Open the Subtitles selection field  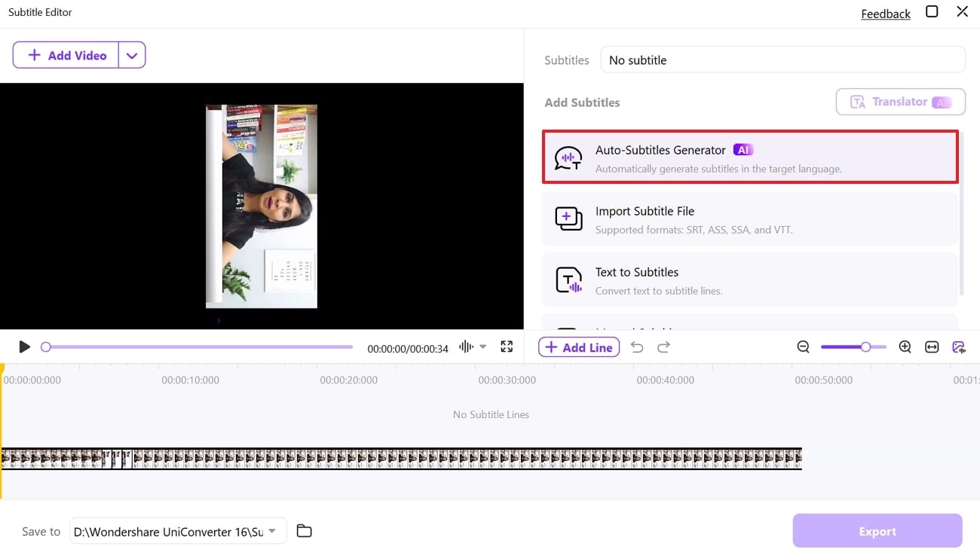point(782,60)
